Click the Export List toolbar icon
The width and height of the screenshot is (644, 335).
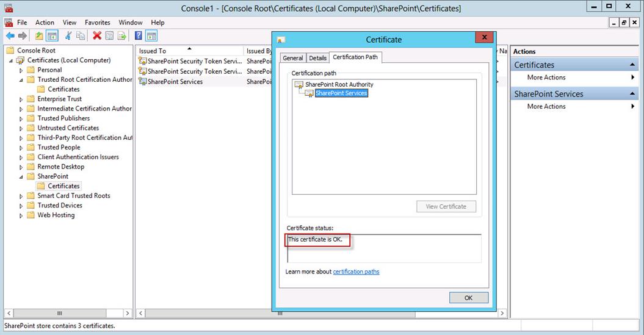point(122,36)
